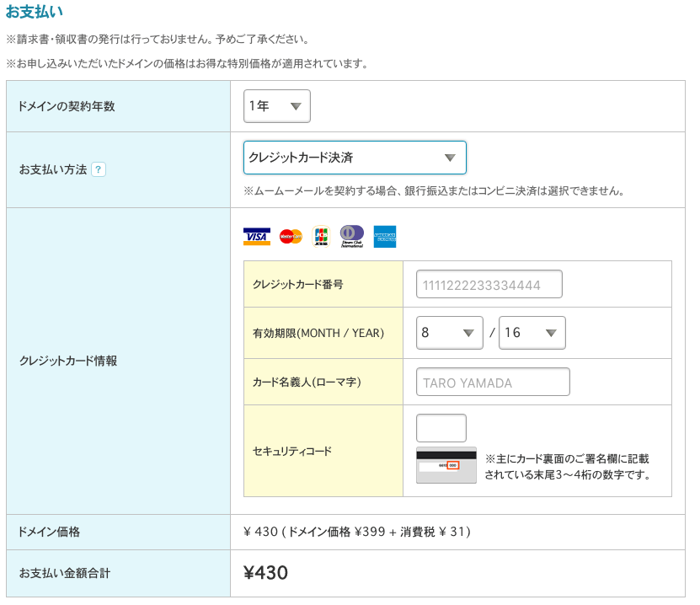
Task: Click the American Express logo
Action: (385, 237)
